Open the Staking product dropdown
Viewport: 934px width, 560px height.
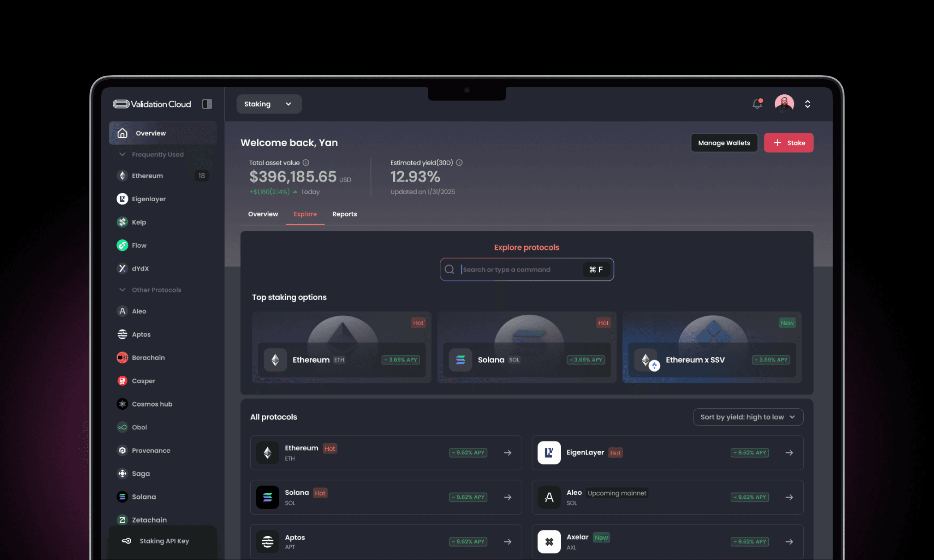click(269, 104)
